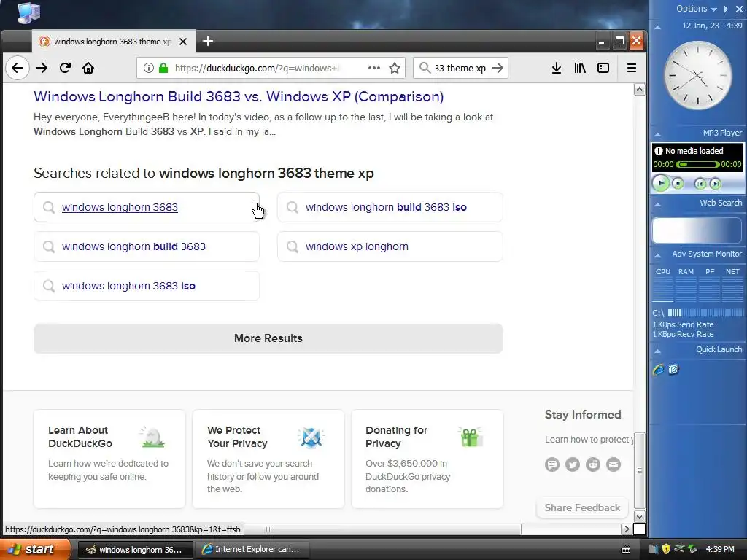
Task: Collapse the MP3 Player panel
Action: pos(658,134)
